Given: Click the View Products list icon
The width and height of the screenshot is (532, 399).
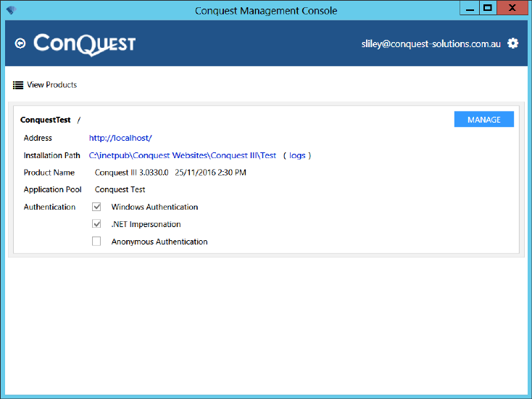Looking at the screenshot, I should point(18,85).
